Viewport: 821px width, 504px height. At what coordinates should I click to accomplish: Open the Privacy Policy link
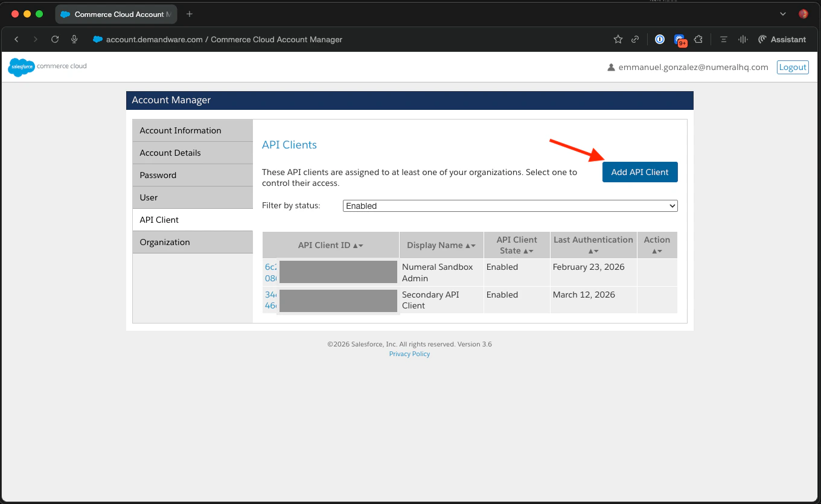(x=409, y=354)
